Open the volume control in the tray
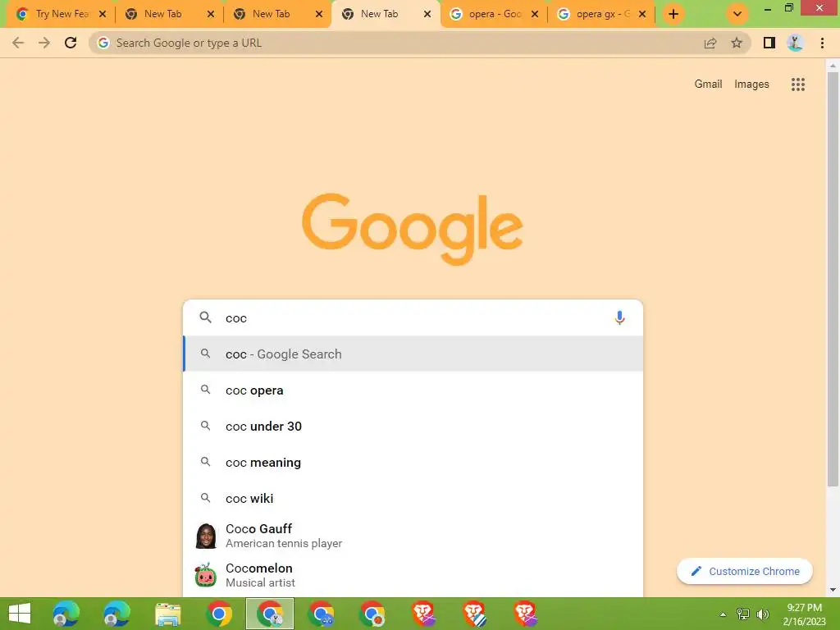This screenshot has height=630, width=840. (x=763, y=614)
